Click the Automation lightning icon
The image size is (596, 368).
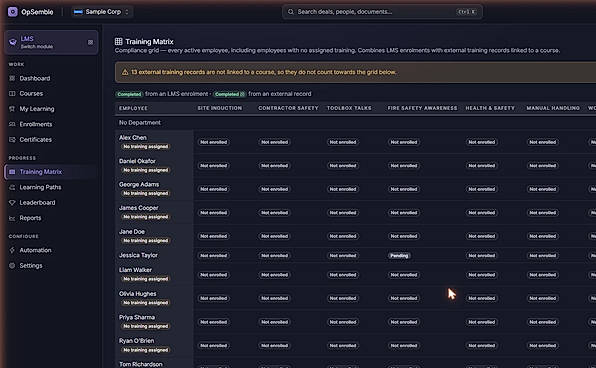pos(12,250)
